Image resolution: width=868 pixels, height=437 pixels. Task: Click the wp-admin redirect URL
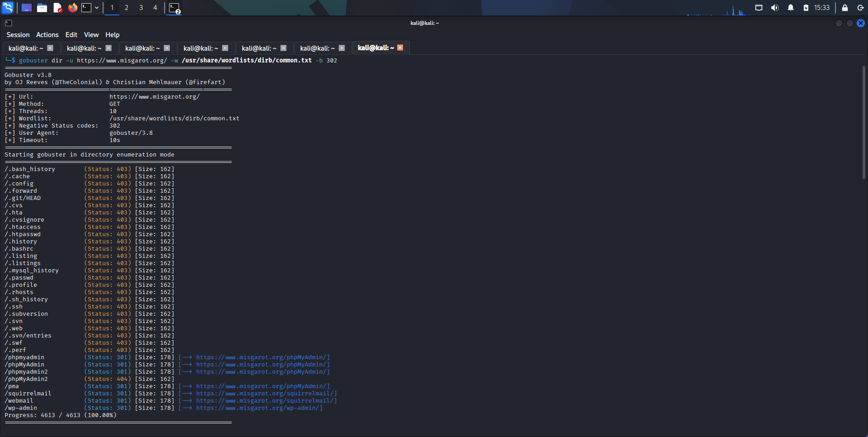point(259,408)
